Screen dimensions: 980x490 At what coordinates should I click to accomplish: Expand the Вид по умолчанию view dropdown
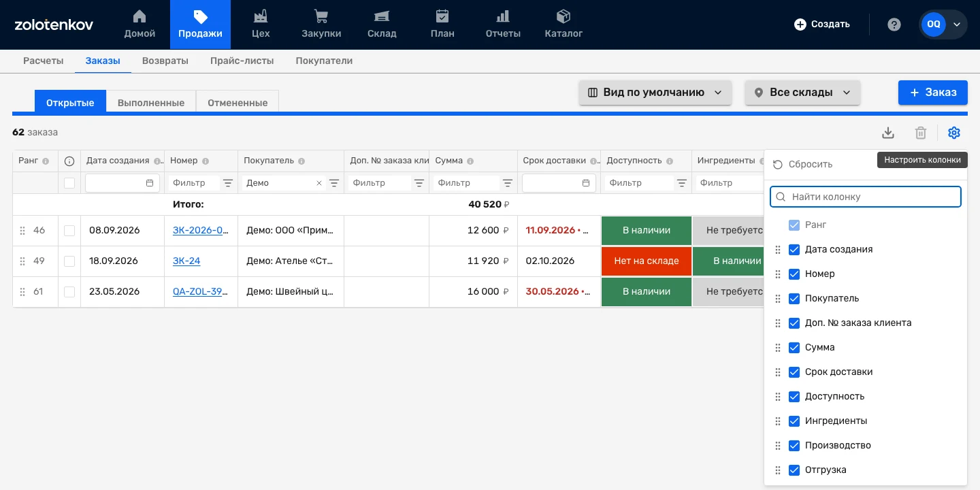(655, 93)
